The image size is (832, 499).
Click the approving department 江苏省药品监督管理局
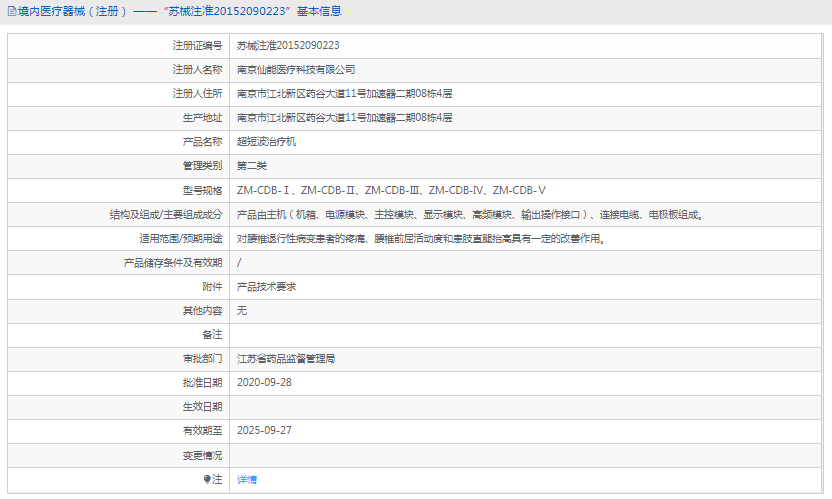[x=286, y=359]
